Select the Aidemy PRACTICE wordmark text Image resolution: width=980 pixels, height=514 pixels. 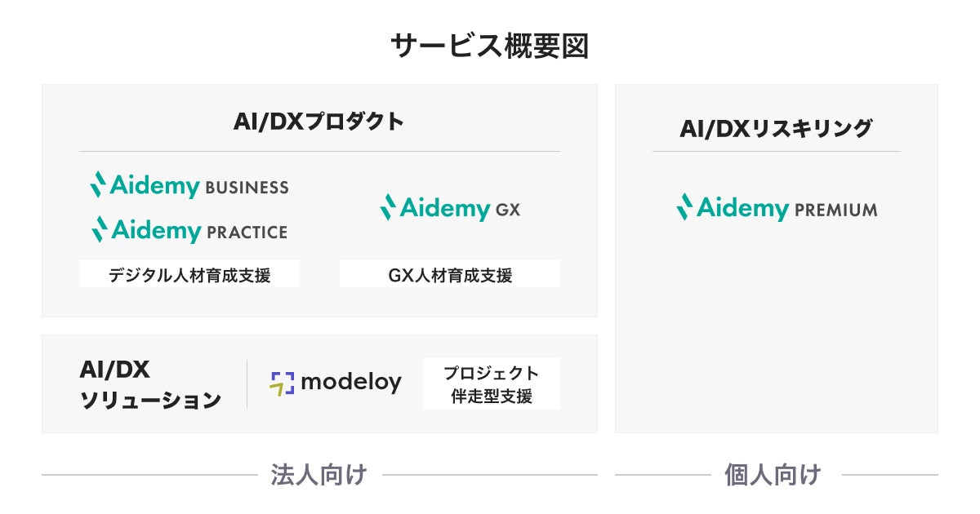point(200,231)
